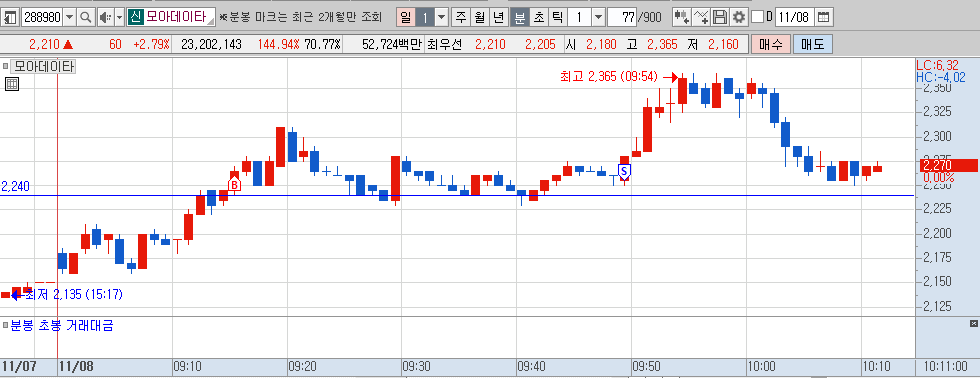The height and width of the screenshot is (378, 980).
Task: Switch to 초 seconds chart tab
Action: click(538, 17)
